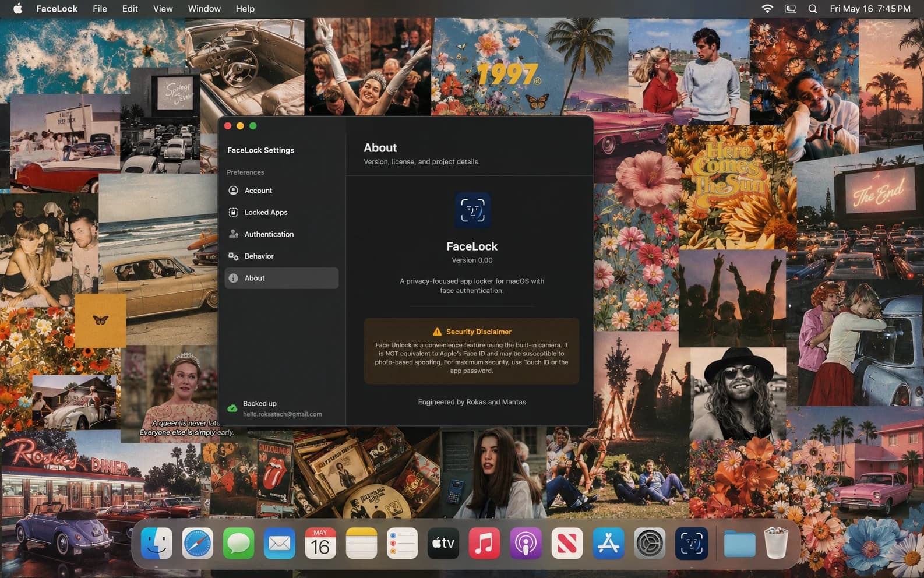Switch to the Account settings page

pos(281,191)
